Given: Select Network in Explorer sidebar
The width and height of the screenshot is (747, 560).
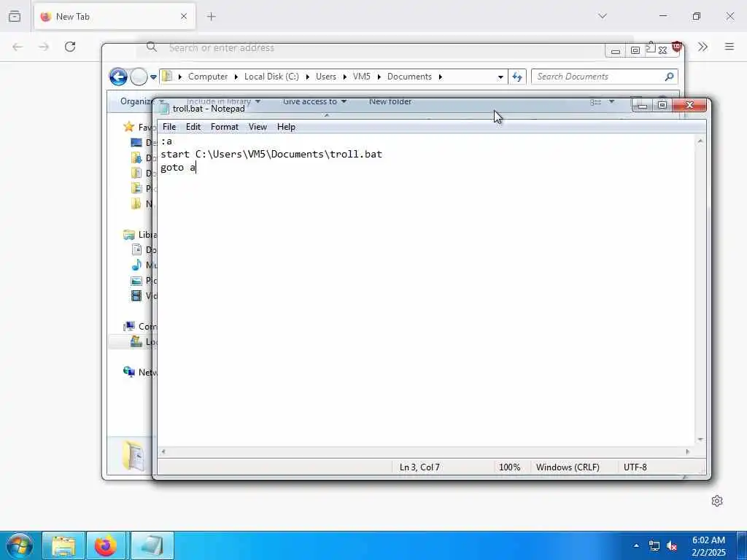Looking at the screenshot, I should 139,372.
